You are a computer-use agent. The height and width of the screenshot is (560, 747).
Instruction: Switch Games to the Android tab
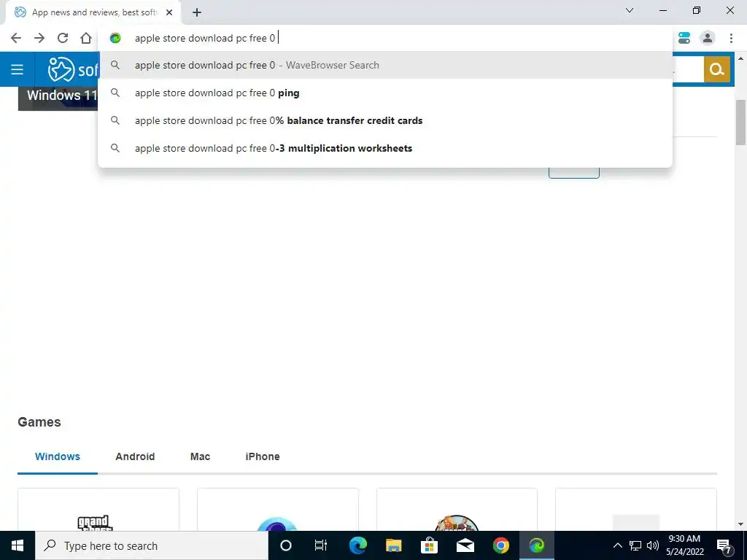tap(135, 456)
